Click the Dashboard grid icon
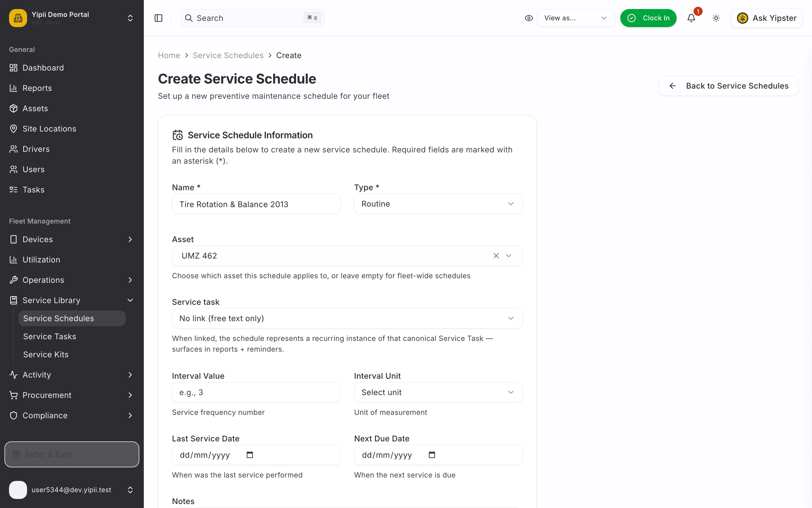This screenshot has width=812, height=508. tap(14, 68)
